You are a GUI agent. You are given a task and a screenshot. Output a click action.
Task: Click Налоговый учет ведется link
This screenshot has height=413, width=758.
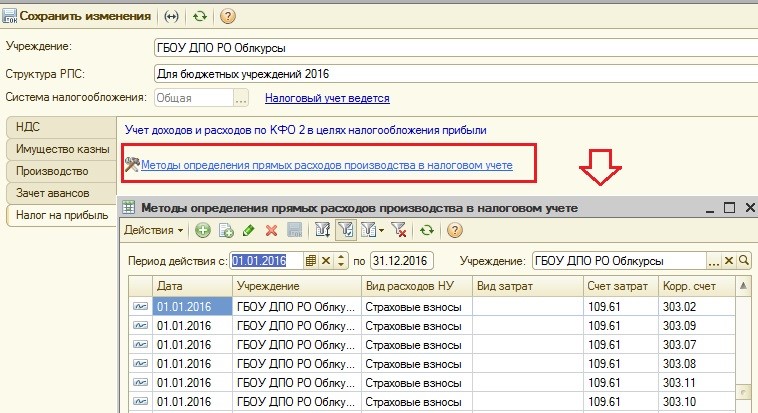[326, 98]
